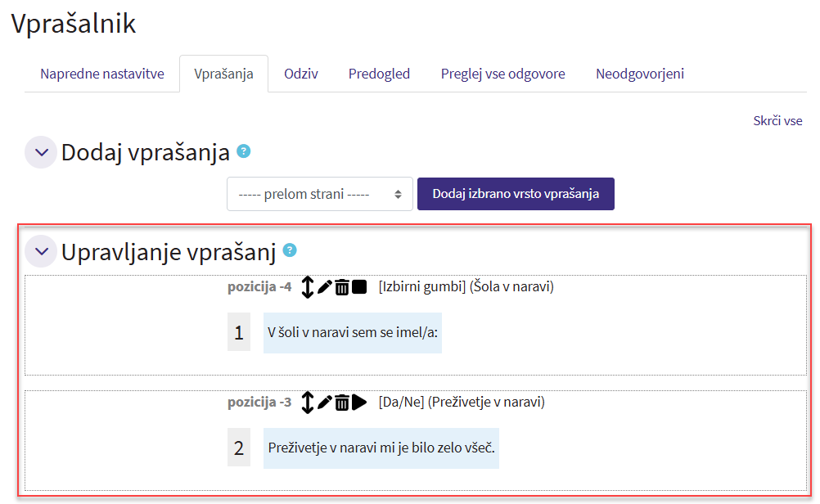Open the 'Odziv' tab
This screenshot has width=820, height=504.
[x=301, y=74]
